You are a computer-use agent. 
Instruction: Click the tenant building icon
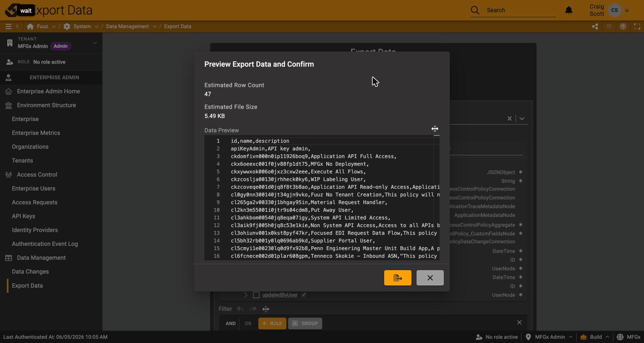[x=9, y=43]
